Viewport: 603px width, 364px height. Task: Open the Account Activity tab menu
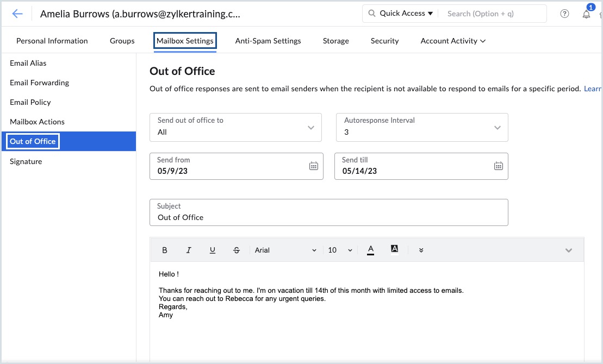[453, 41]
